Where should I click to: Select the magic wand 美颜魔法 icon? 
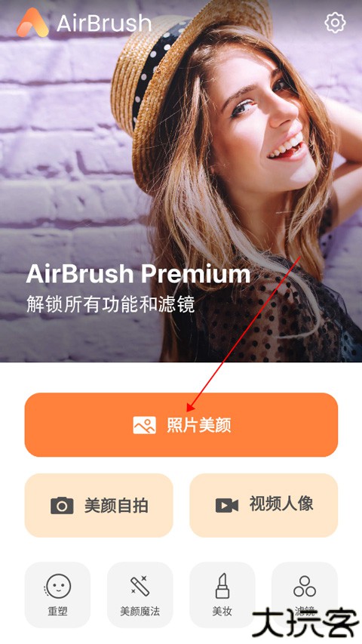point(140,586)
